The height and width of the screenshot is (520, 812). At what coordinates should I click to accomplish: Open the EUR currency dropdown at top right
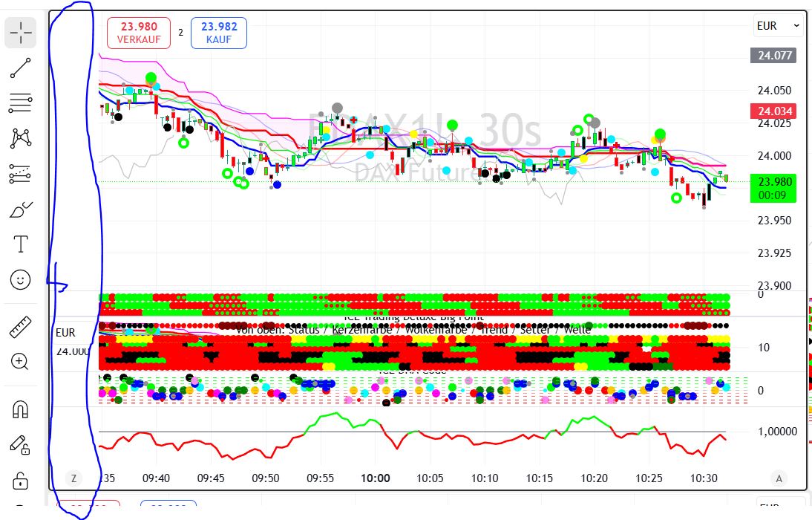[778, 26]
